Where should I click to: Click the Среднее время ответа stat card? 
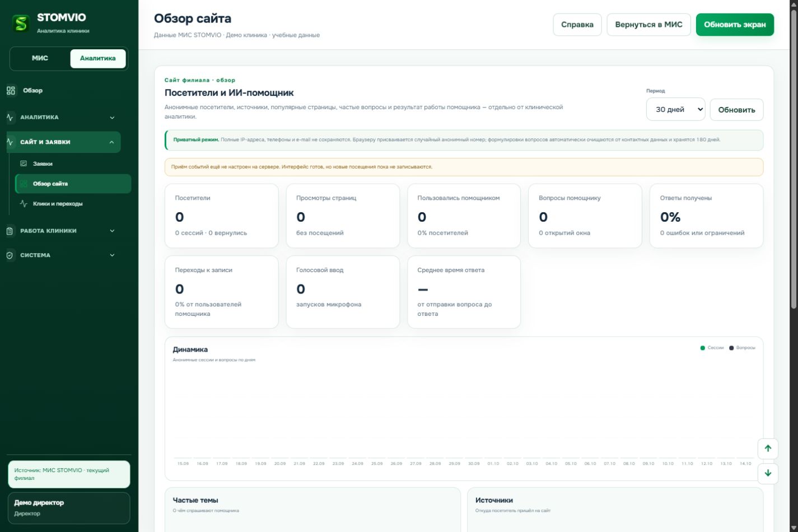click(x=464, y=292)
